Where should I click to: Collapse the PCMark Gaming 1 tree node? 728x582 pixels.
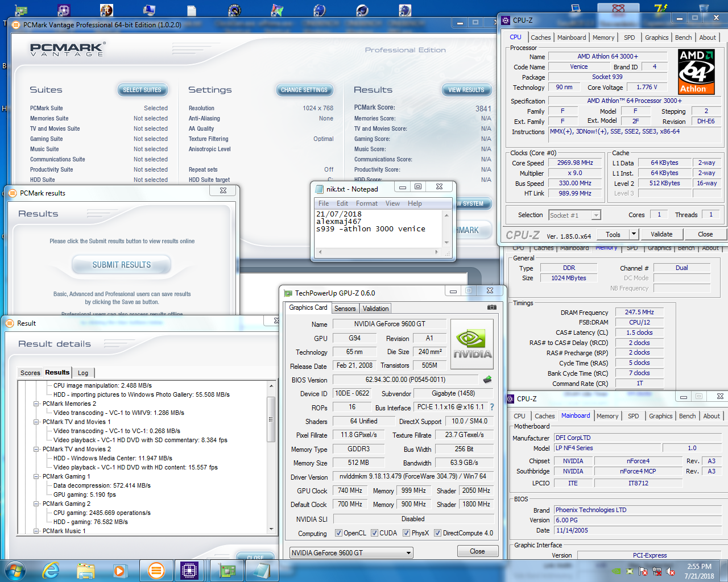coord(36,476)
